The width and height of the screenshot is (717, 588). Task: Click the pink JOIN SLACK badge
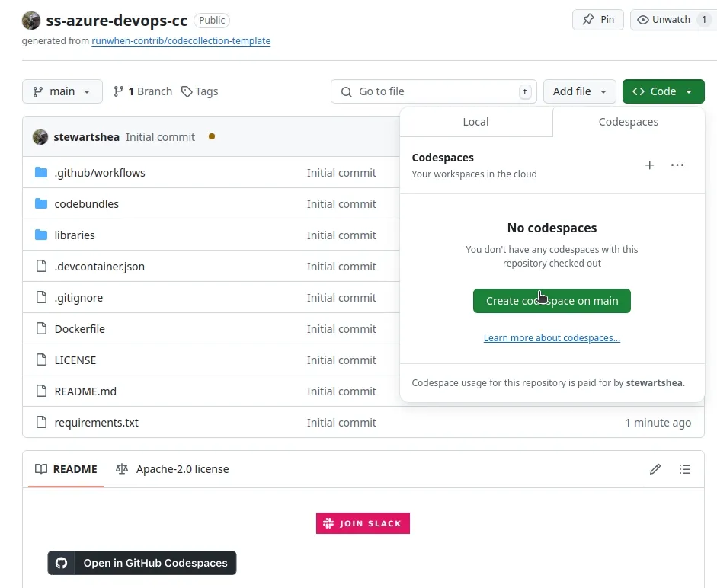(363, 523)
